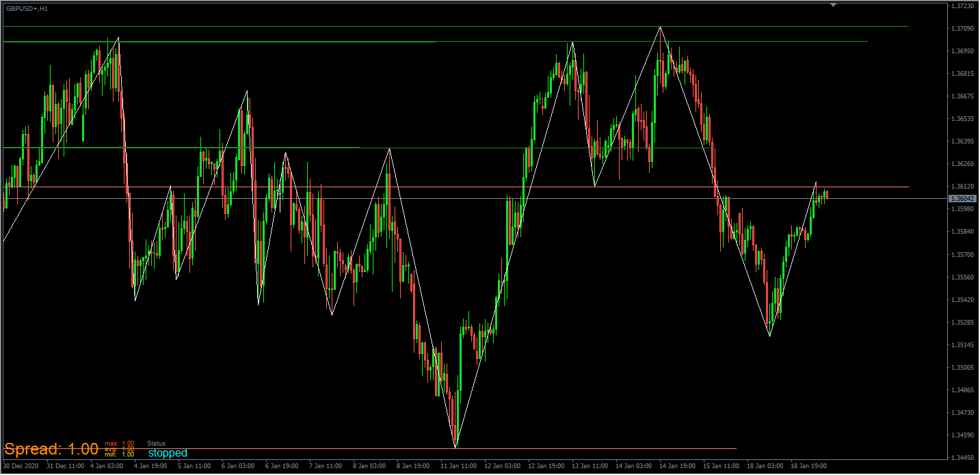Click the 1.36535 price axis label
Viewport: 980px width, 475px height.
tap(962, 118)
